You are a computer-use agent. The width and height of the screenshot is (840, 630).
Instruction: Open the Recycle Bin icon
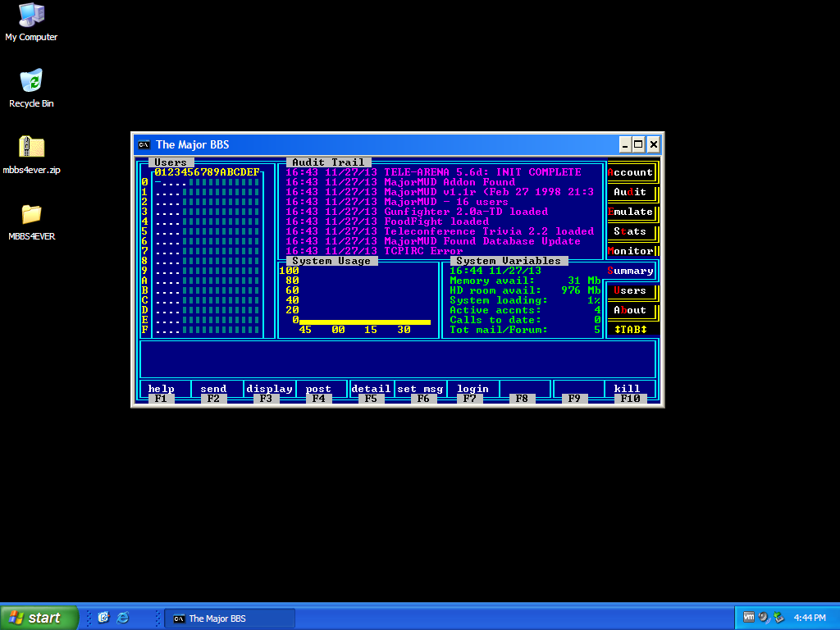pyautogui.click(x=31, y=81)
